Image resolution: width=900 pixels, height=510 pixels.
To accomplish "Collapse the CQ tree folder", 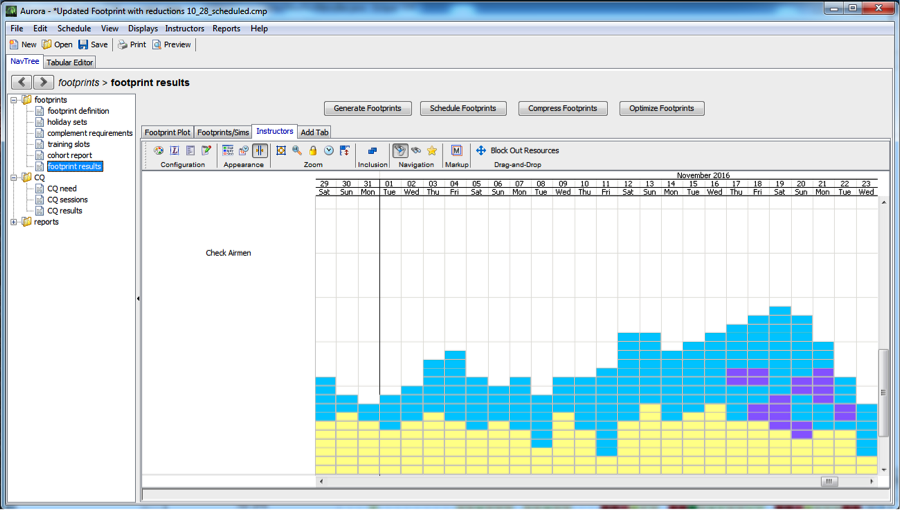I will 14,178.
